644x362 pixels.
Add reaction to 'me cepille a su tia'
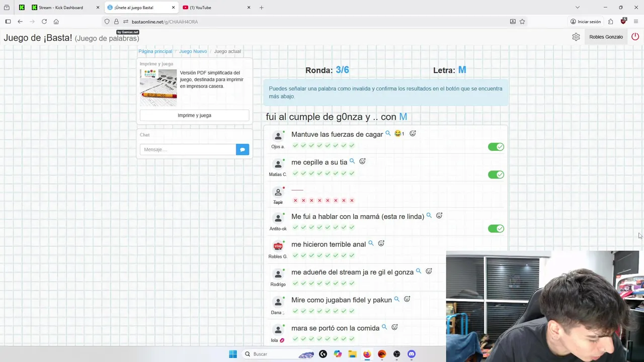coord(362,161)
